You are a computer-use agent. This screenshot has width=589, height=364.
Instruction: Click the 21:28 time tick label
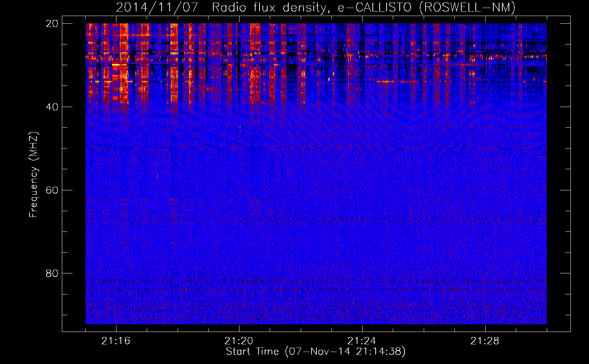tap(485, 341)
